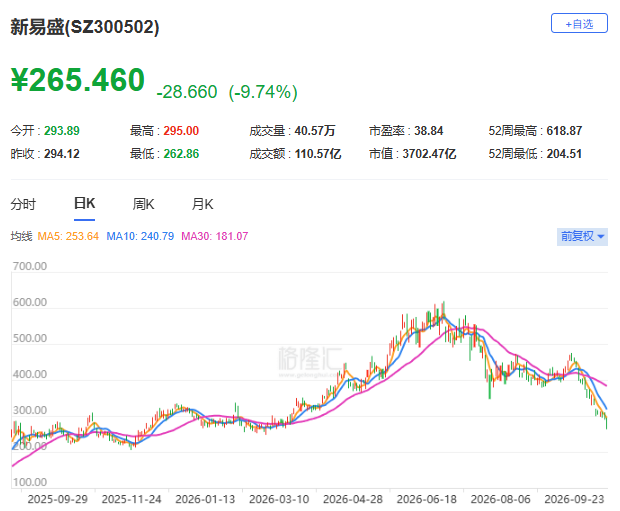Click the 500.00 price axis label

click(30, 338)
